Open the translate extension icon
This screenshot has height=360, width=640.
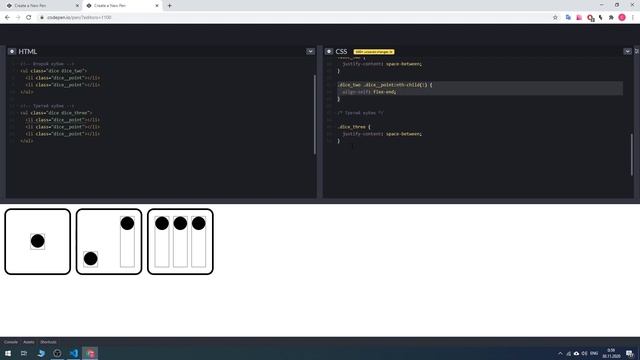(568, 18)
